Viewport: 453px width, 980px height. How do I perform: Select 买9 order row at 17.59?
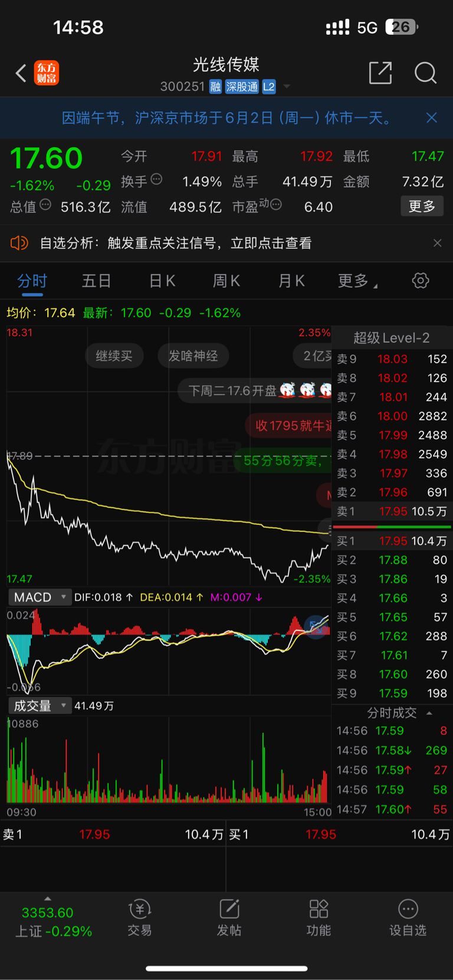tap(392, 693)
